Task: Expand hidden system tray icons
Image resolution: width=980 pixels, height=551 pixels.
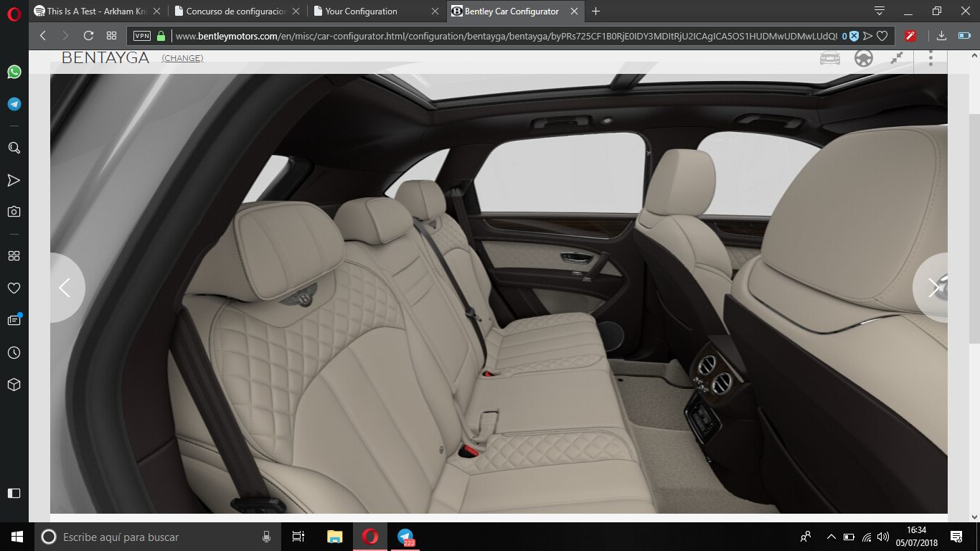Action: (x=831, y=537)
